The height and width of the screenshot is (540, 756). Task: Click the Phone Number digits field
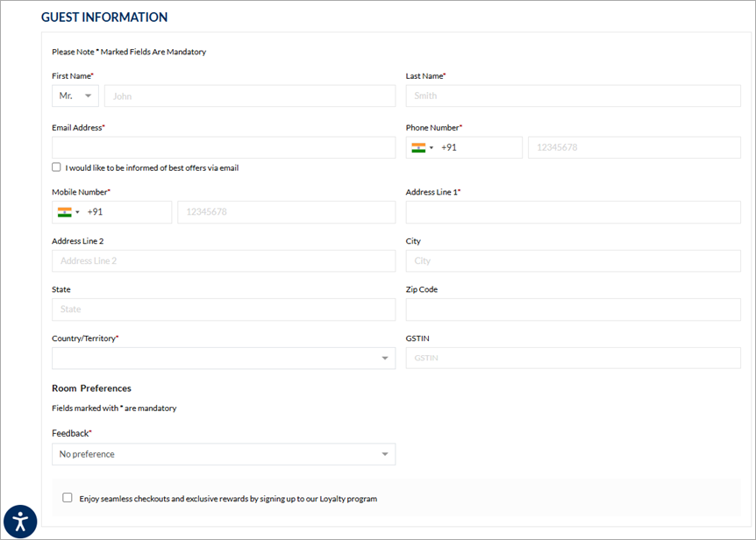coord(634,147)
